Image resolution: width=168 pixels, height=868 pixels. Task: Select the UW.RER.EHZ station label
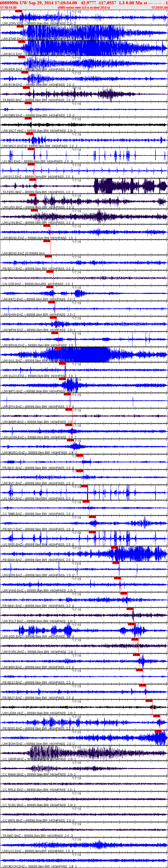click(38, 69)
